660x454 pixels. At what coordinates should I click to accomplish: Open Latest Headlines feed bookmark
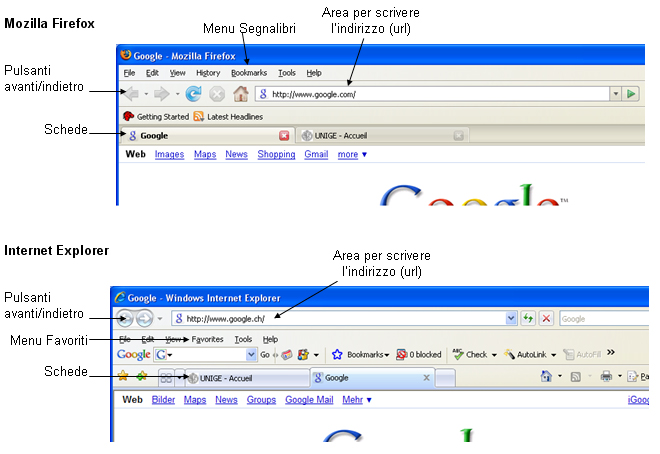click(x=228, y=117)
